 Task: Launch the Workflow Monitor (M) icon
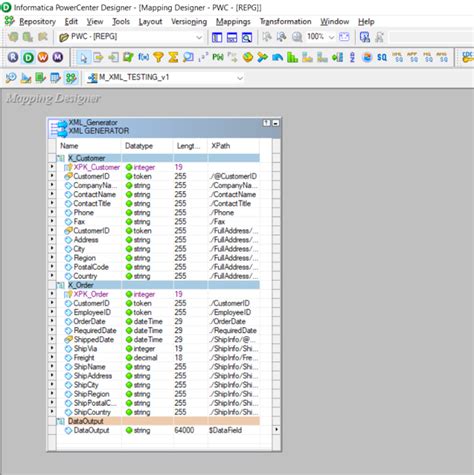coord(58,57)
